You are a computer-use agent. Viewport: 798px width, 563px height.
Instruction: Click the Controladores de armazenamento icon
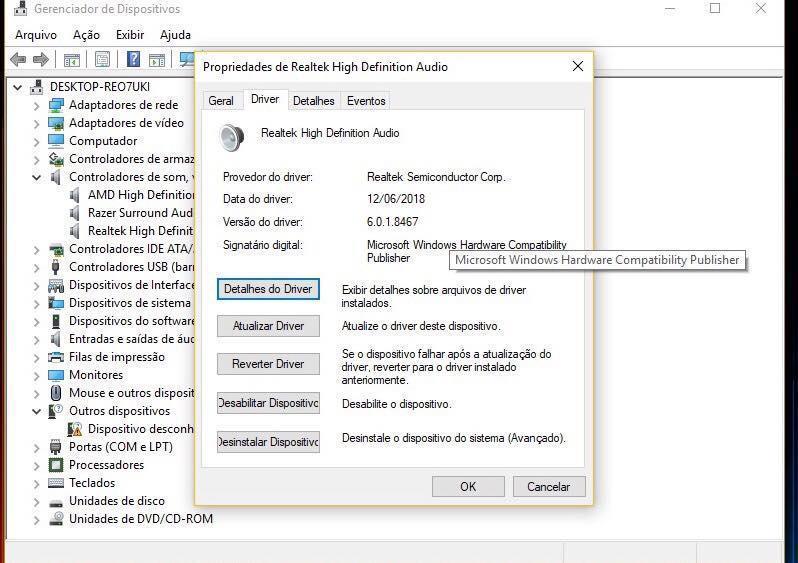click(x=56, y=159)
